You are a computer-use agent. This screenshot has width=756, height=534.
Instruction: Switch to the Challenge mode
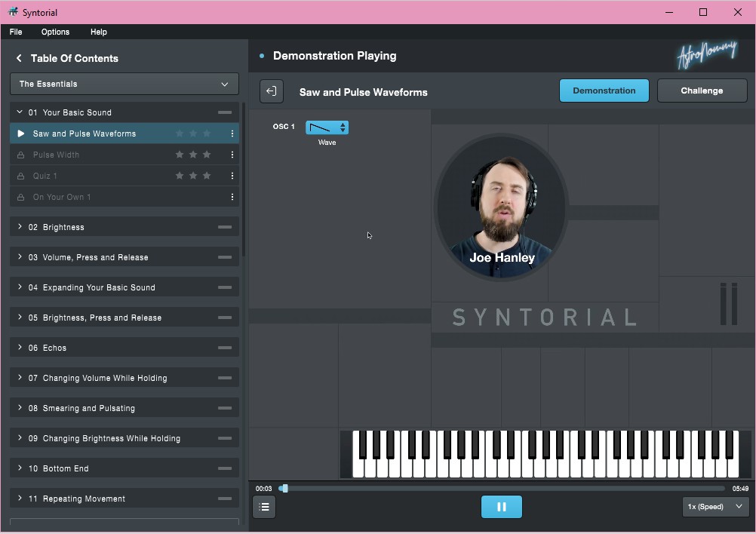(x=702, y=91)
